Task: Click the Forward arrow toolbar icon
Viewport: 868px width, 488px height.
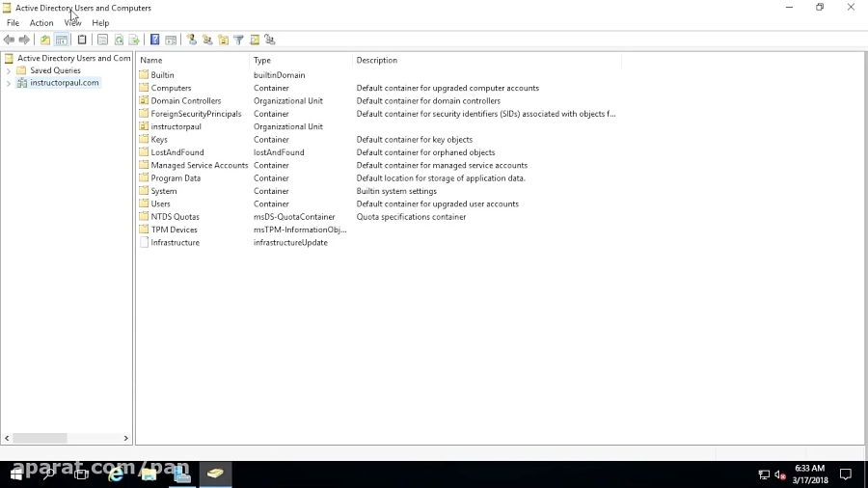Action: coord(24,40)
